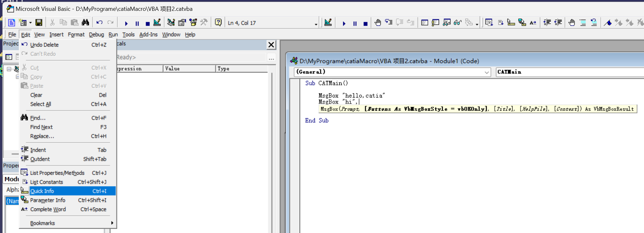Open the Object Browser toolbar icon
This screenshot has width=644, height=233.
(x=193, y=23)
